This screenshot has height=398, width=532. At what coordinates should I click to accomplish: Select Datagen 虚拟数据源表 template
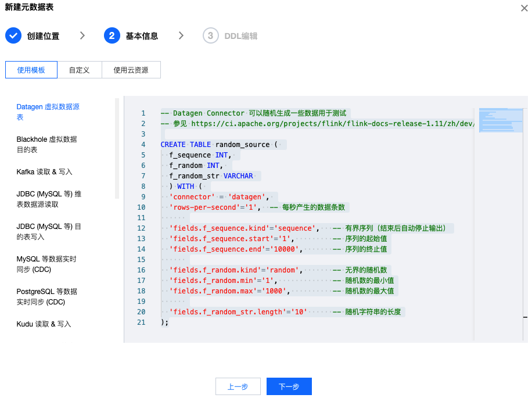coord(48,112)
